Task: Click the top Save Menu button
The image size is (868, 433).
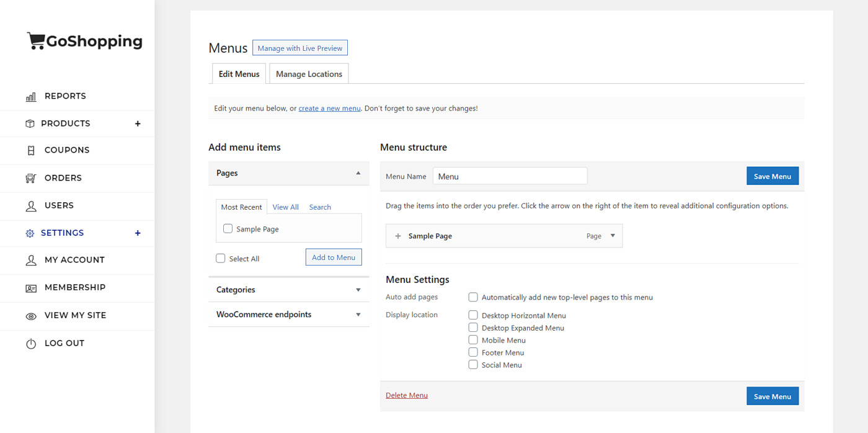Action: click(x=773, y=176)
